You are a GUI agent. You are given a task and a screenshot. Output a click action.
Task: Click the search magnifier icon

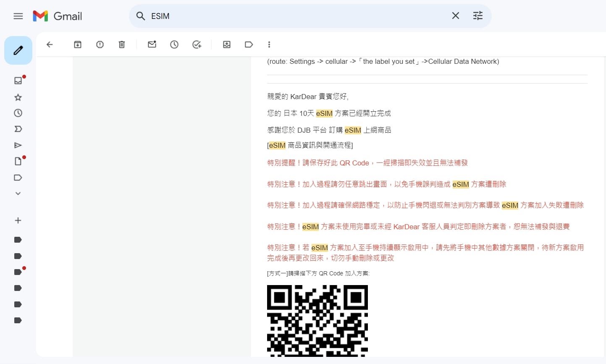[x=141, y=16]
